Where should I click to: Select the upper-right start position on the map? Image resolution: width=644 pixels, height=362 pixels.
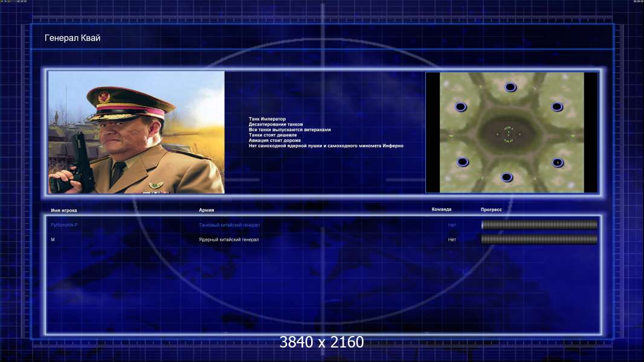coord(557,107)
